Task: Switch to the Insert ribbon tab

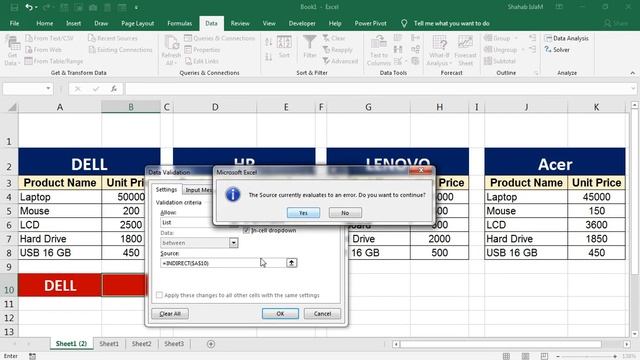Action: [73, 23]
